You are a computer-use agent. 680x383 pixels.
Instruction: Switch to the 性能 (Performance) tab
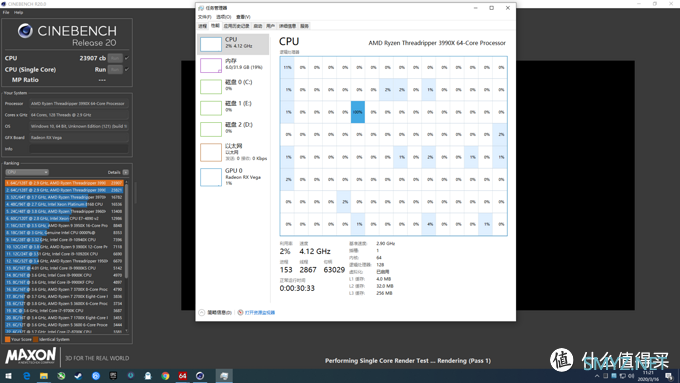pos(215,26)
